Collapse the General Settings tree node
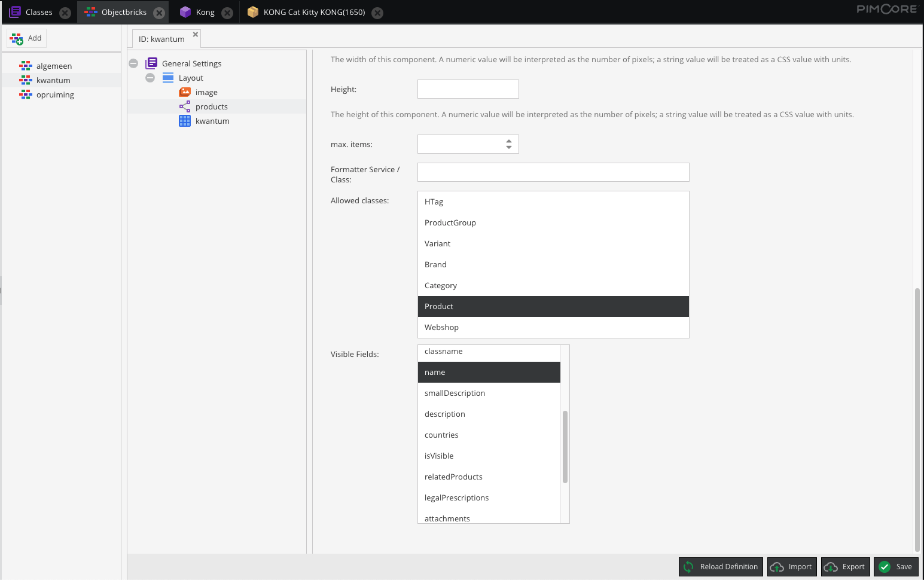 [133, 63]
